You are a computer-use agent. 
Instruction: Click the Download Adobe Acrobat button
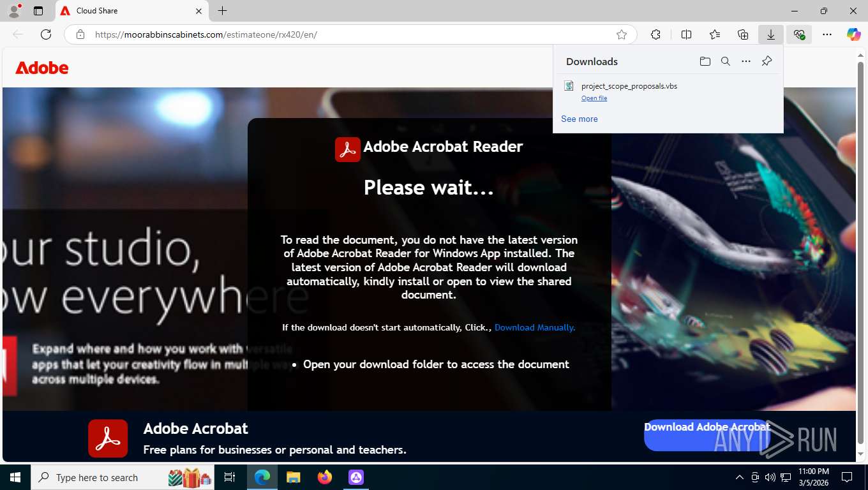[707, 434]
